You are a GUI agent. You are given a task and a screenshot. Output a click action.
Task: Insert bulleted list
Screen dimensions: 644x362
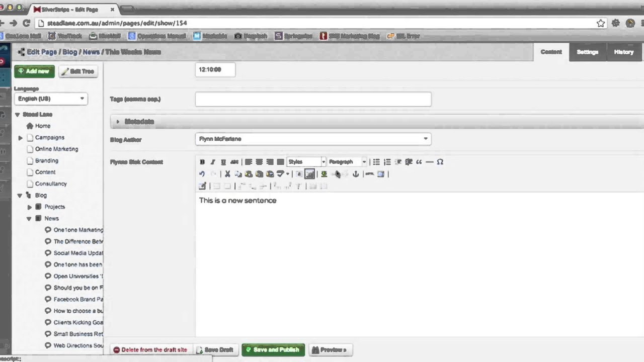tap(376, 162)
